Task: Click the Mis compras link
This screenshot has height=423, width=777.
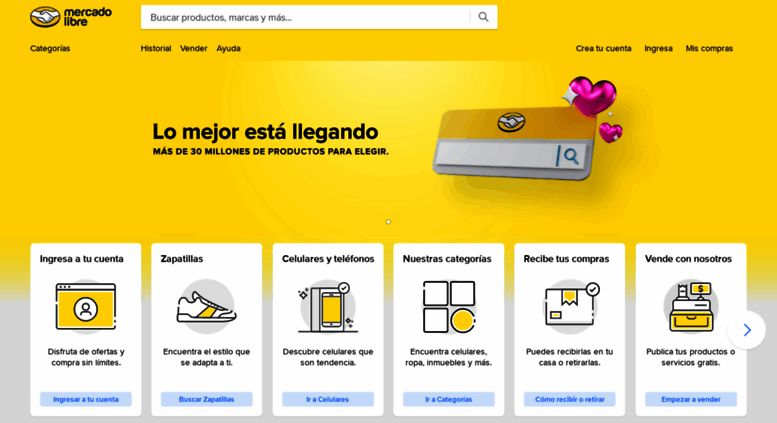Action: pyautogui.click(x=709, y=49)
